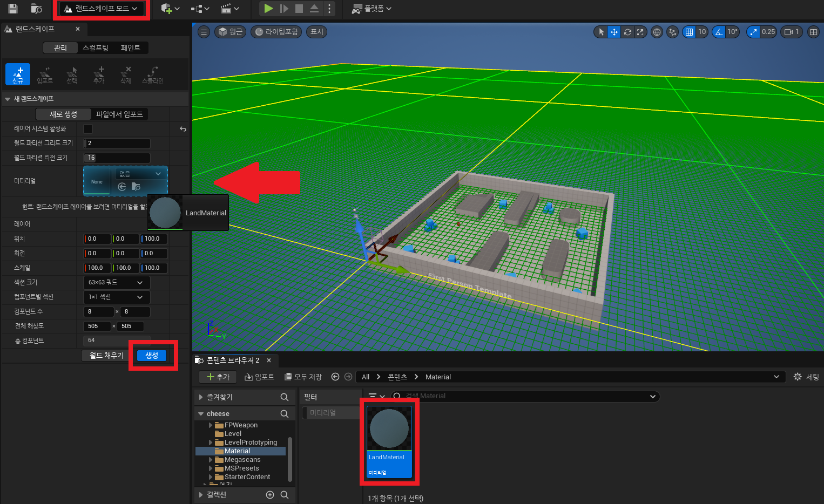Toggle grid snapping icon
This screenshot has height=504, width=824.
coord(689,32)
